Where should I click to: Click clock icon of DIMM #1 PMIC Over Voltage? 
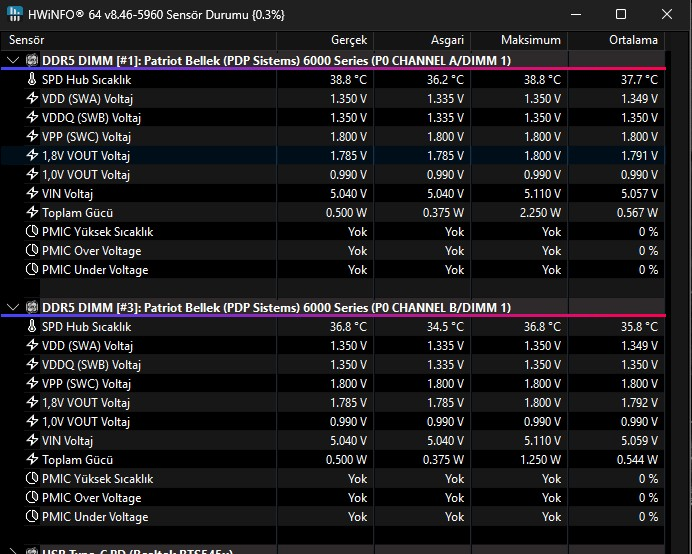coord(32,250)
